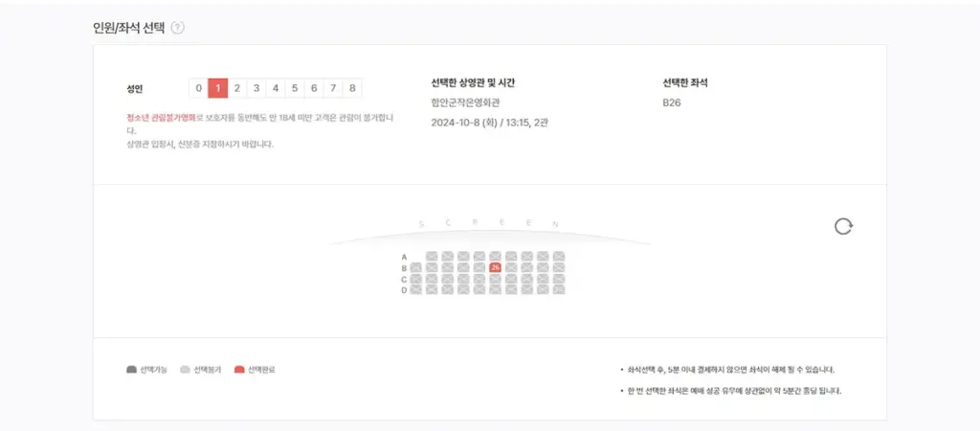This screenshot has width=980, height=431.
Task: Select the rightmost seat in row D
Action: tap(559, 290)
